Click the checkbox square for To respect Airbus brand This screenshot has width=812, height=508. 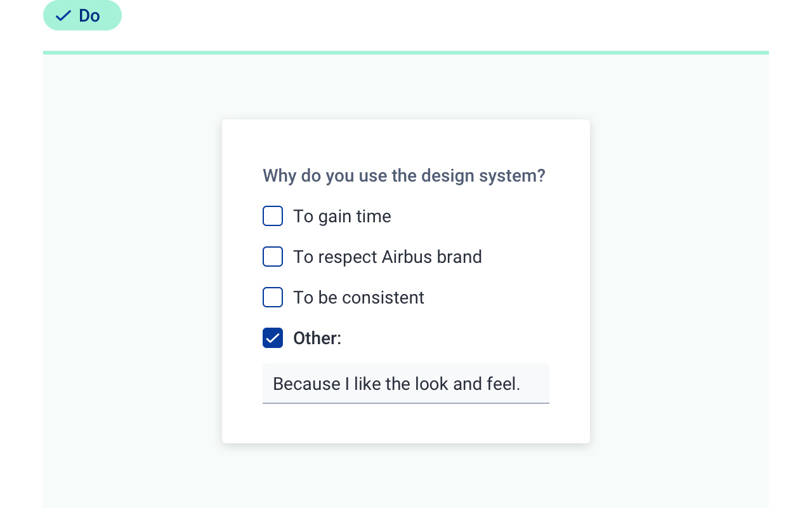pyautogui.click(x=273, y=257)
